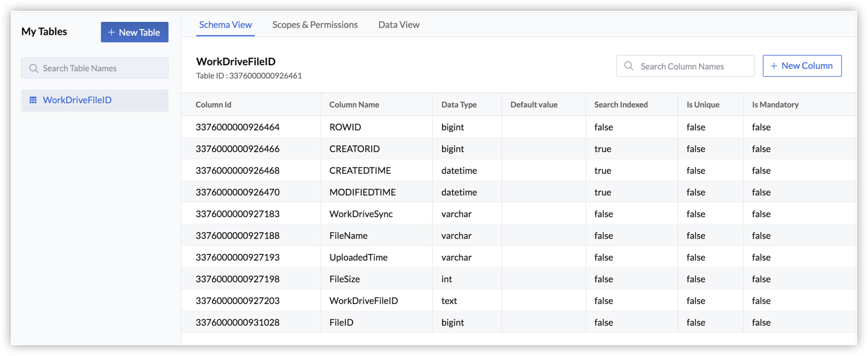Select WorkDriveFileID column name in table

click(364, 300)
